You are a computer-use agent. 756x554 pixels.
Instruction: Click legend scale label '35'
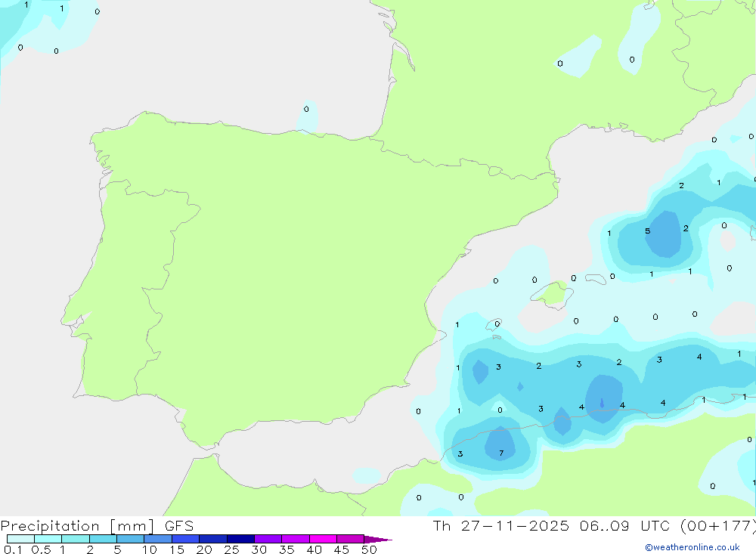pos(287,549)
